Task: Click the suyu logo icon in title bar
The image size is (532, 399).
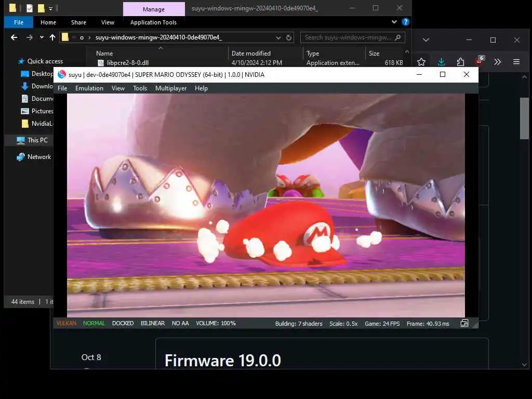Action: (62, 74)
